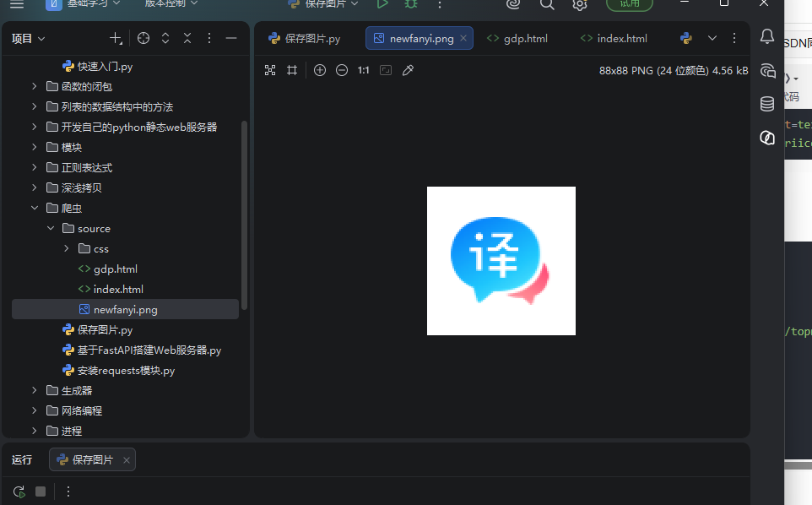812x505 pixels.
Task: Start debugging with the bug icon
Action: click(411, 4)
